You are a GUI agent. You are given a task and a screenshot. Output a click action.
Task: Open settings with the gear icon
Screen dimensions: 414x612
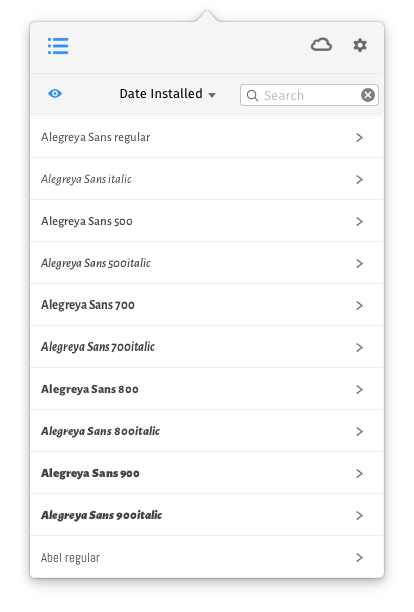(360, 45)
